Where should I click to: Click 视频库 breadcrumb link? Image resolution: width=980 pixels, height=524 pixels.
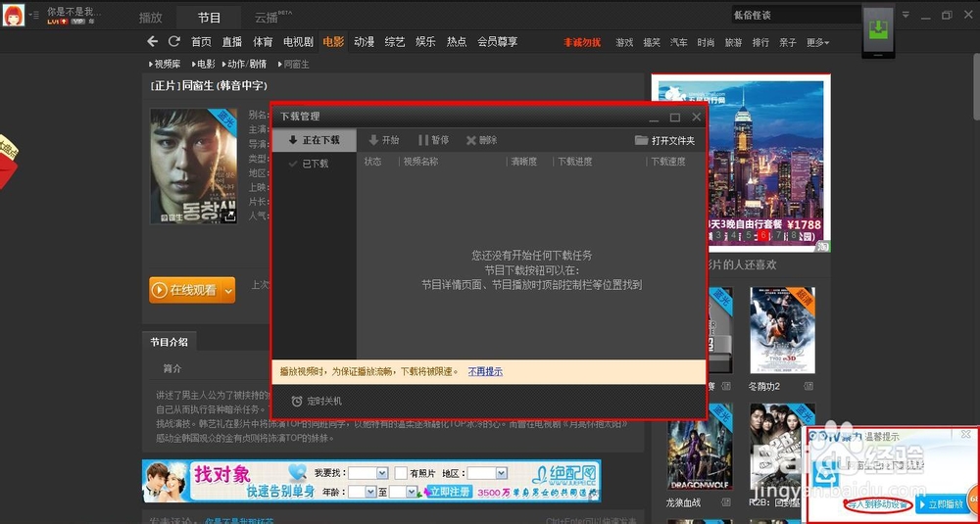pyautogui.click(x=166, y=64)
